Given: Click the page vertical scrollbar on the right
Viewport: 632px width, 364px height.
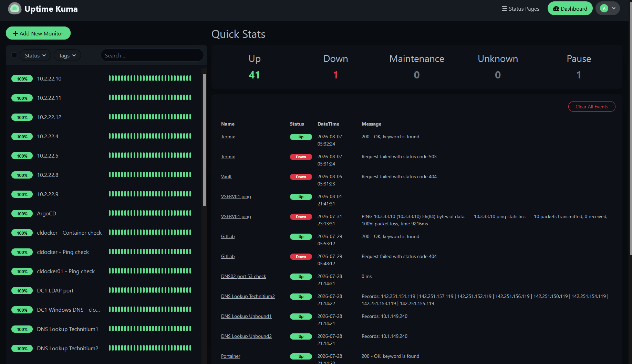Looking at the screenshot, I should pos(630,129).
